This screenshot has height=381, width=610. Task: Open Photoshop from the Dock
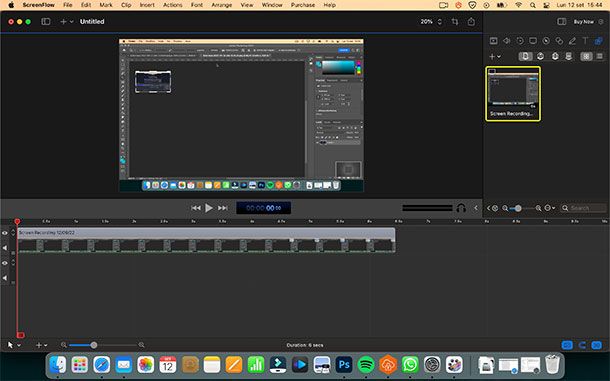coord(344,365)
